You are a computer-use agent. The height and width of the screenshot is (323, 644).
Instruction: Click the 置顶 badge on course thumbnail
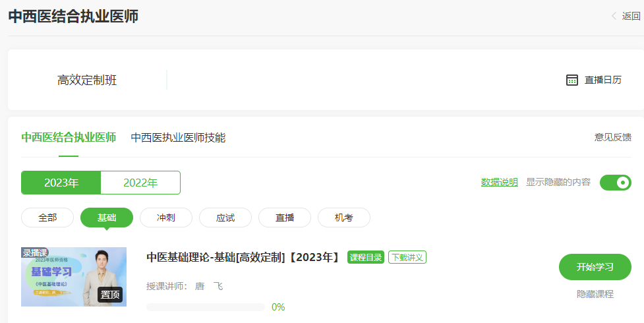click(110, 295)
